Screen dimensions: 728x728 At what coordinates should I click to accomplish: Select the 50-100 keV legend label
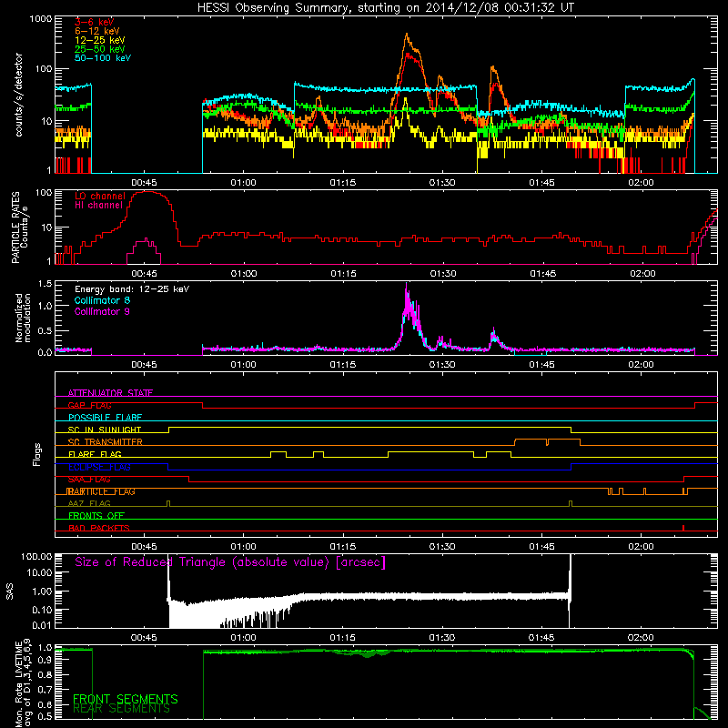[x=103, y=58]
